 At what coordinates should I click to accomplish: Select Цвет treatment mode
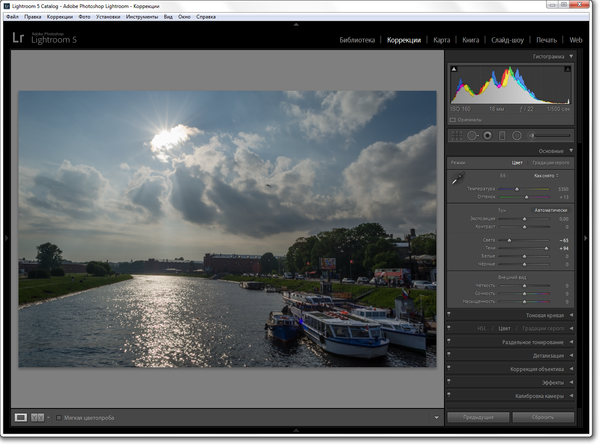tap(517, 163)
